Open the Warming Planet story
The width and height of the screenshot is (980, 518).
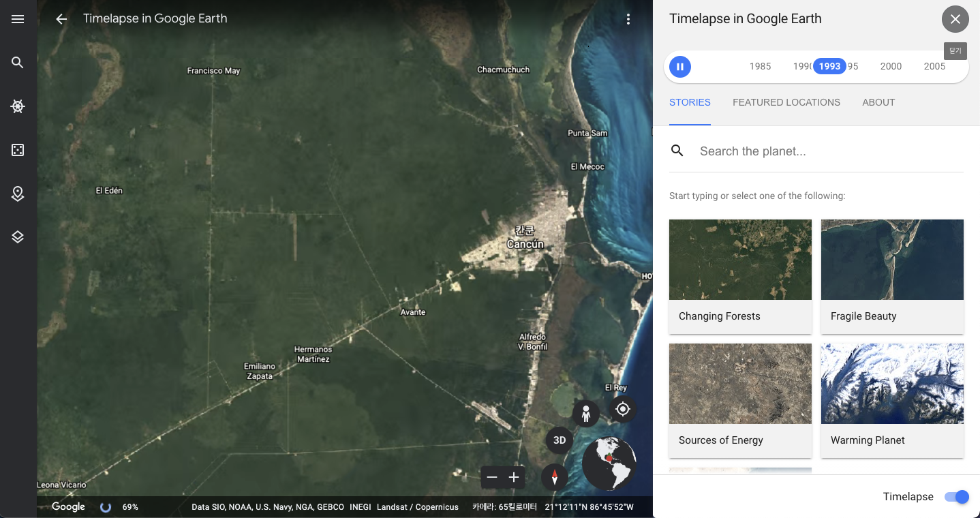click(892, 400)
